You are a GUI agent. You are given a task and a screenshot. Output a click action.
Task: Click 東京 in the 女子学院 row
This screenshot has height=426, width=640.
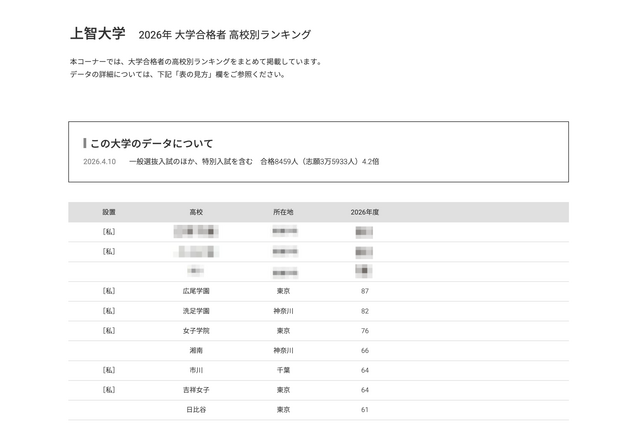tap(283, 331)
